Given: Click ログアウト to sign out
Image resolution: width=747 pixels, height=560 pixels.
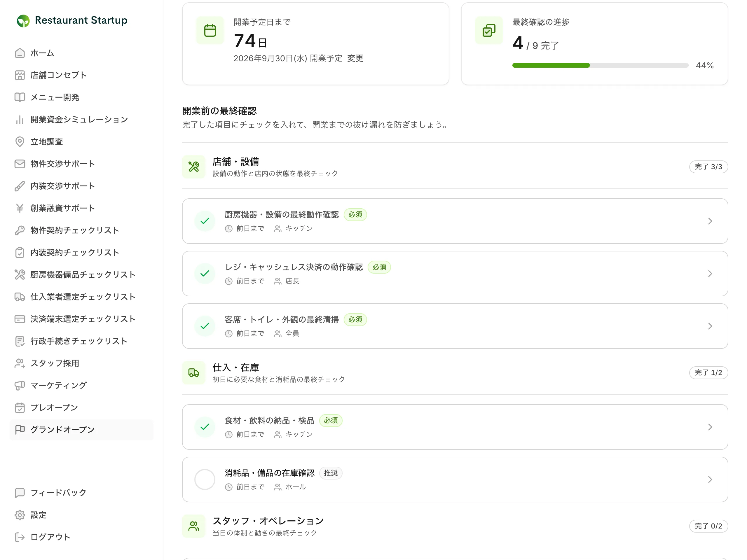Looking at the screenshot, I should point(81,537).
